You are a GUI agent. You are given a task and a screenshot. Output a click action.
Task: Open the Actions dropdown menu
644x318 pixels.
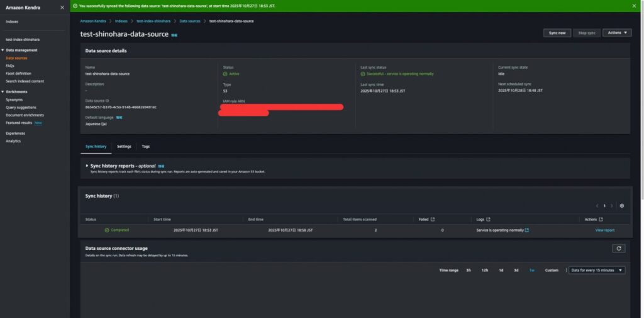(x=616, y=33)
